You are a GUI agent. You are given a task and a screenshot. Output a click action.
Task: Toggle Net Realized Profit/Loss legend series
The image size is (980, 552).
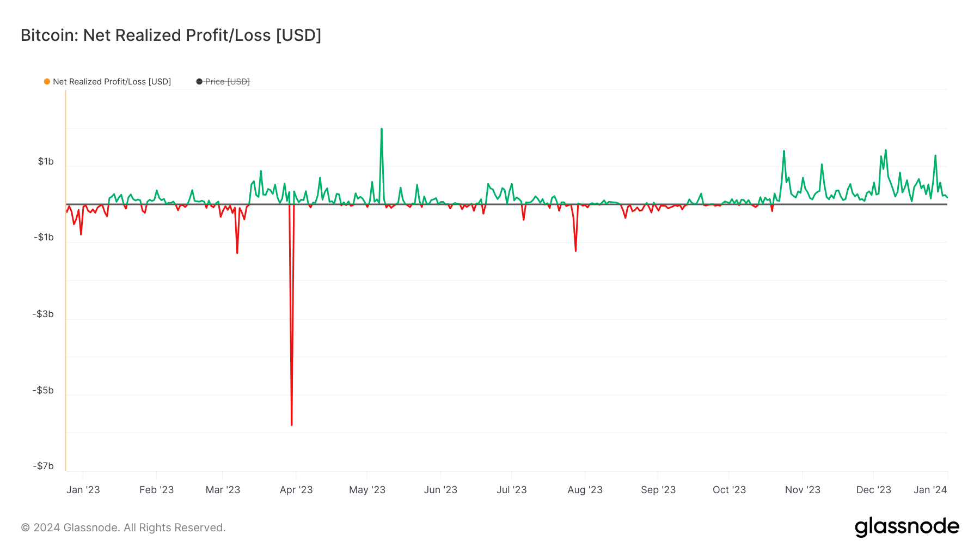point(107,82)
